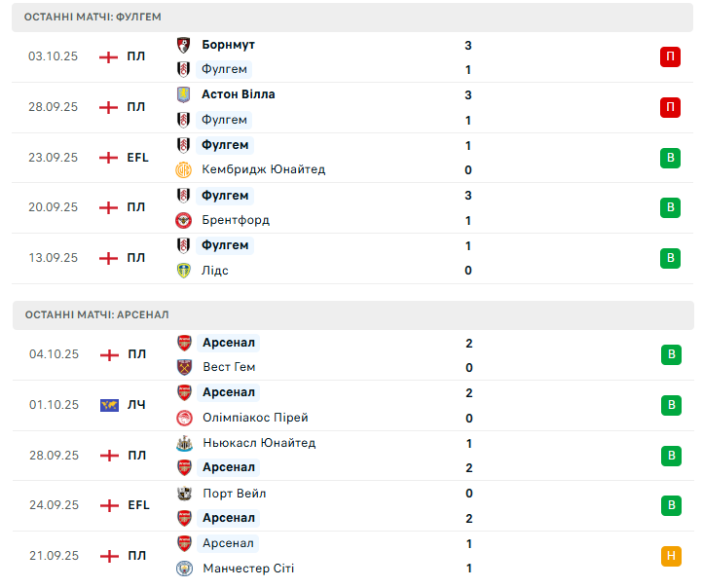Select the Cambridge United crest icon
This screenshot has width=703, height=588.
point(183,169)
